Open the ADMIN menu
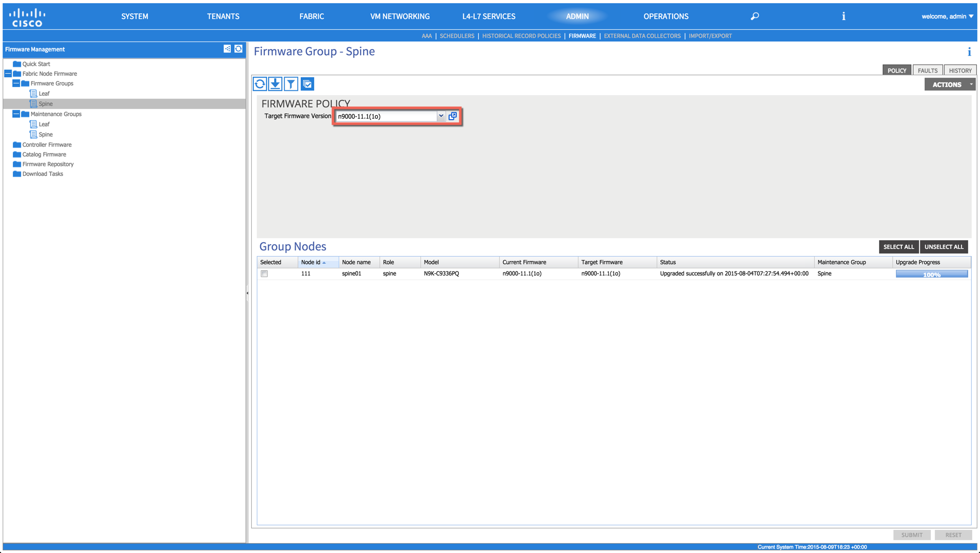This screenshot has width=980, height=553. click(x=577, y=16)
